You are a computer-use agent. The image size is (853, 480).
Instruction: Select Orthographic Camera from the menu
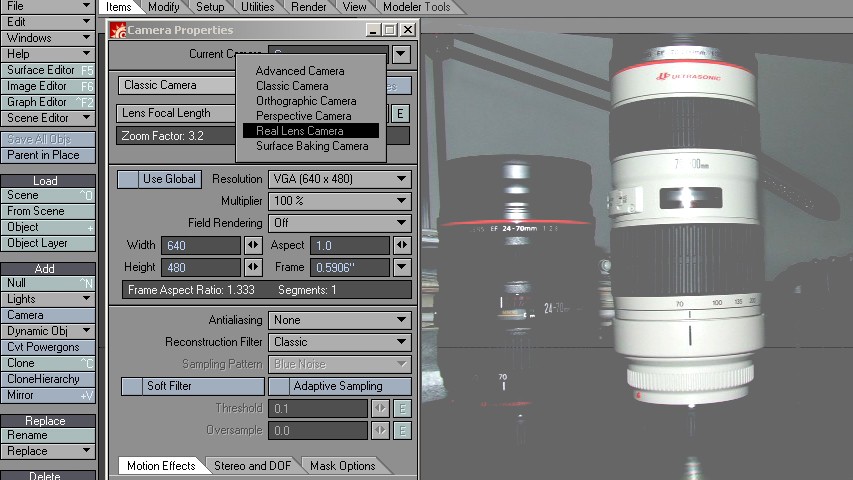pyautogui.click(x=305, y=101)
